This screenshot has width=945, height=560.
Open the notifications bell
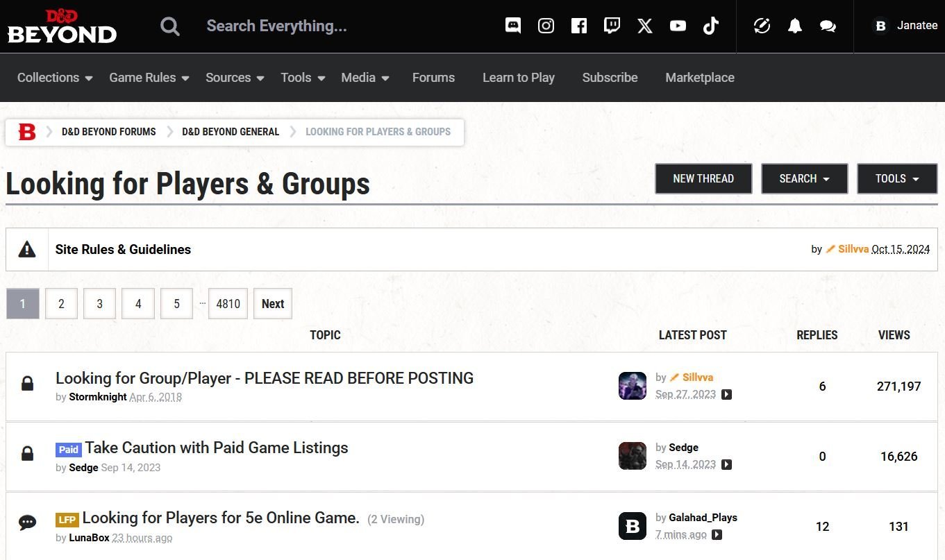point(795,26)
